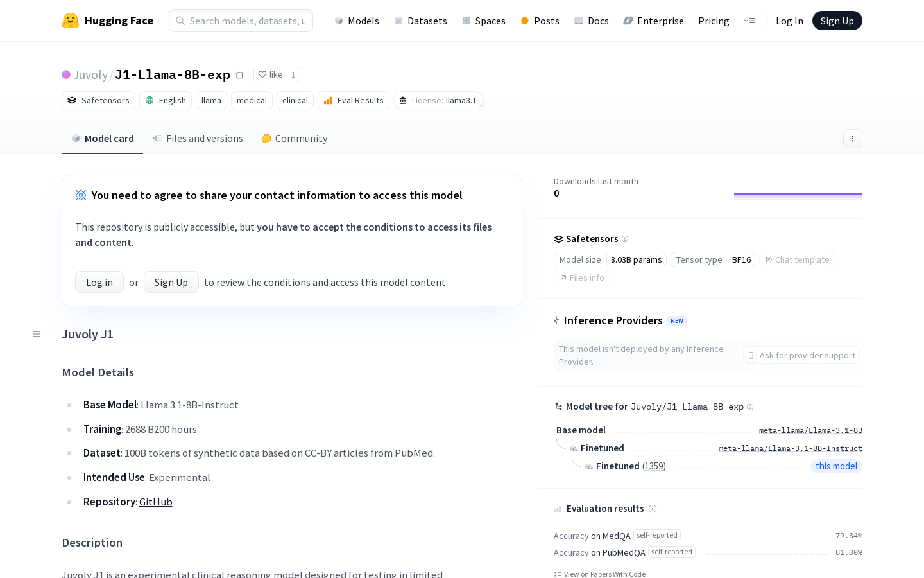Click the License llama3.1 tag

click(438, 100)
